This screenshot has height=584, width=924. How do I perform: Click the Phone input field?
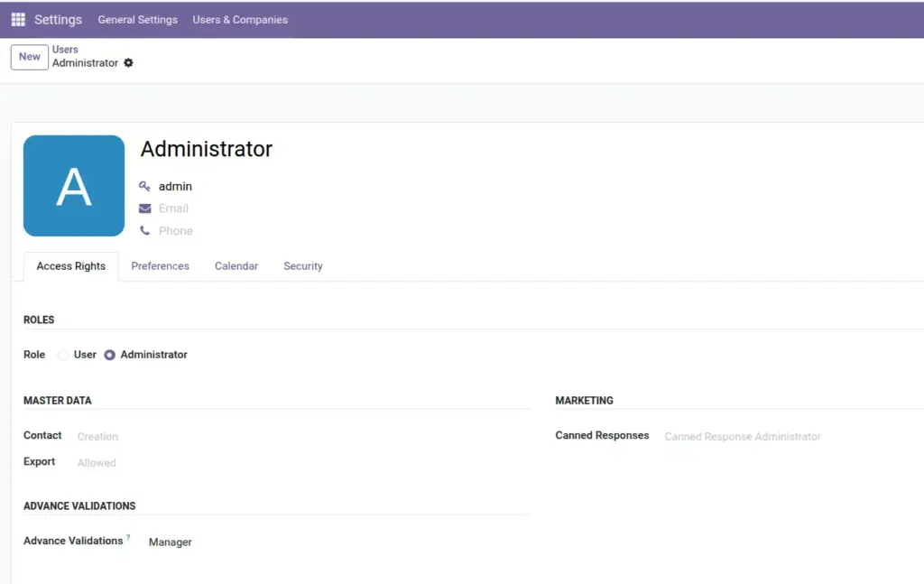[176, 231]
